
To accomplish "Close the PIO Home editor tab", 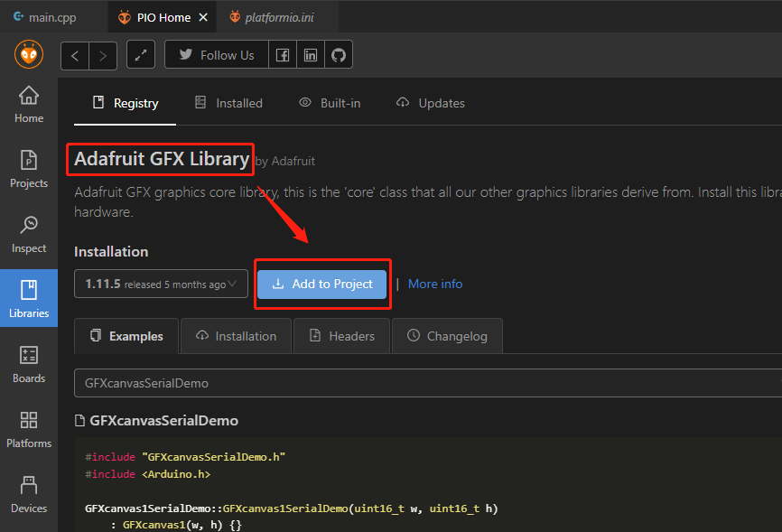I will coord(202,17).
